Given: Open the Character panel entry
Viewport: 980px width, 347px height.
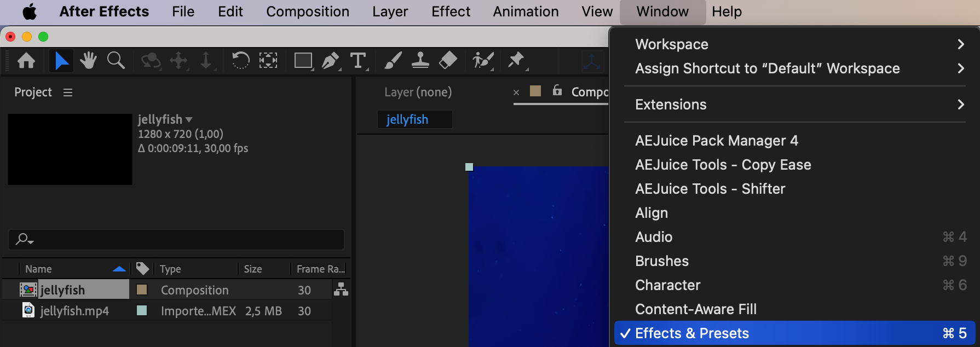Looking at the screenshot, I should pyautogui.click(x=794, y=285).
